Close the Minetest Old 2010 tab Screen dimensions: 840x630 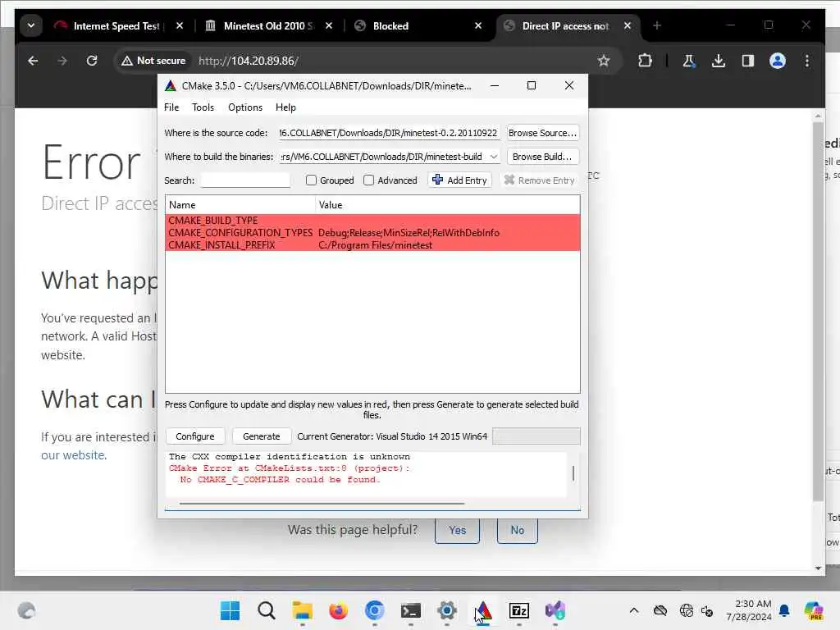328,25
